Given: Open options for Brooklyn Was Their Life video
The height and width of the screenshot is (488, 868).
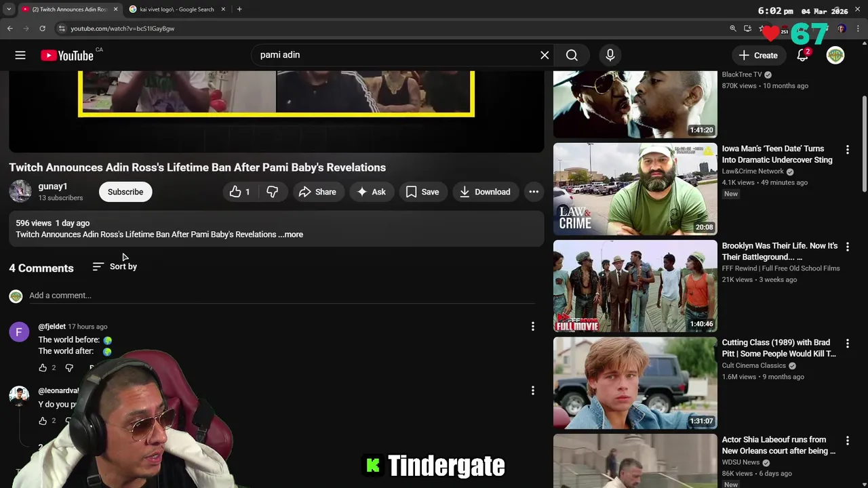Looking at the screenshot, I should tap(848, 247).
